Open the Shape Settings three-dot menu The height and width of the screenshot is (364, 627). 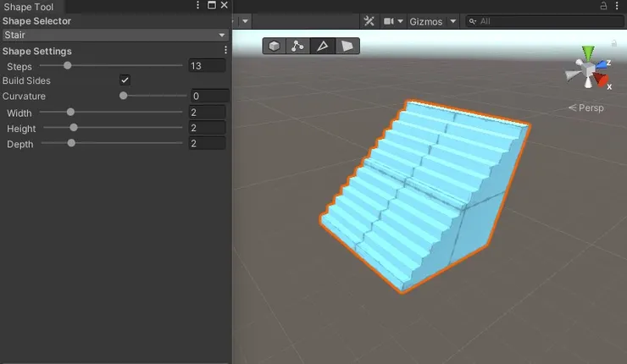point(225,51)
